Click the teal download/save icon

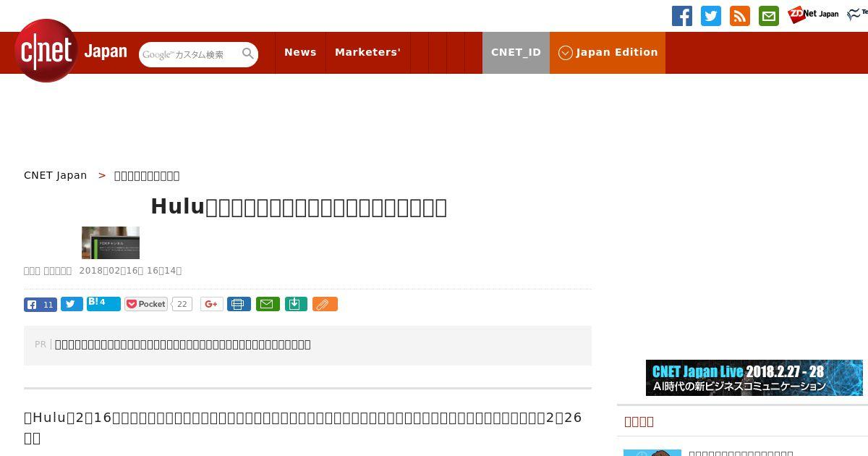pyautogui.click(x=296, y=304)
